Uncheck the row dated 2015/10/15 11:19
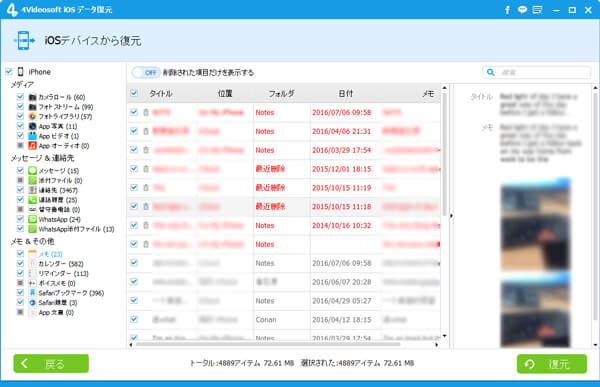Viewport: 600px width, 387px height. pos(134,187)
